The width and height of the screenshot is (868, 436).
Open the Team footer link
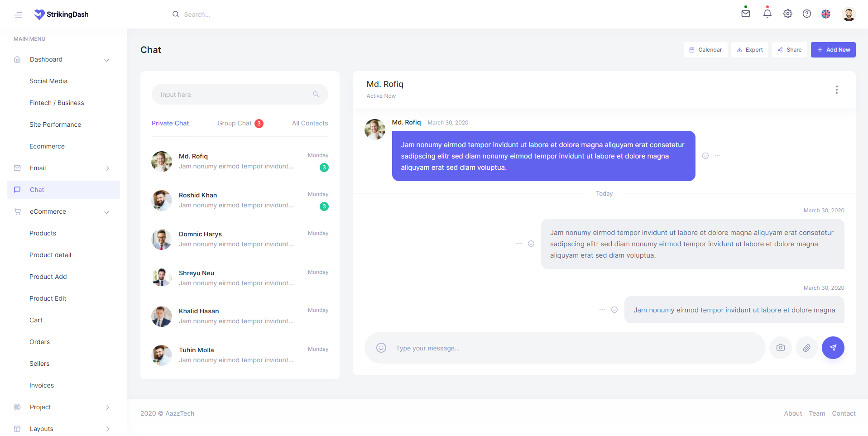point(817,413)
